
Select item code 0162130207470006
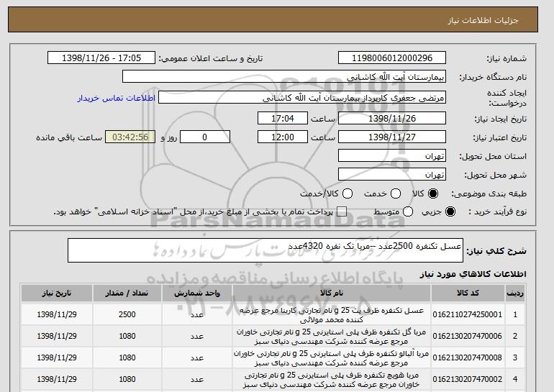(x=467, y=336)
